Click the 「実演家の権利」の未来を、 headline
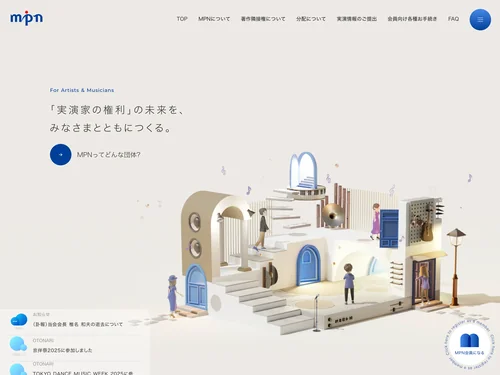 (x=117, y=110)
